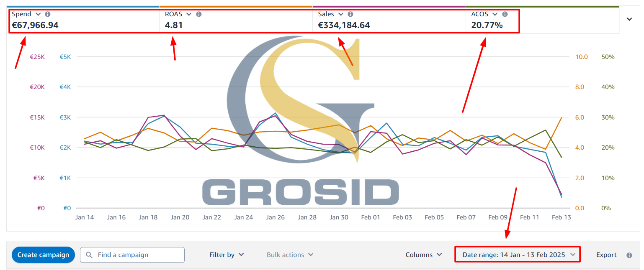Open the Spend metric dropdown
644x270 pixels.
38,14
